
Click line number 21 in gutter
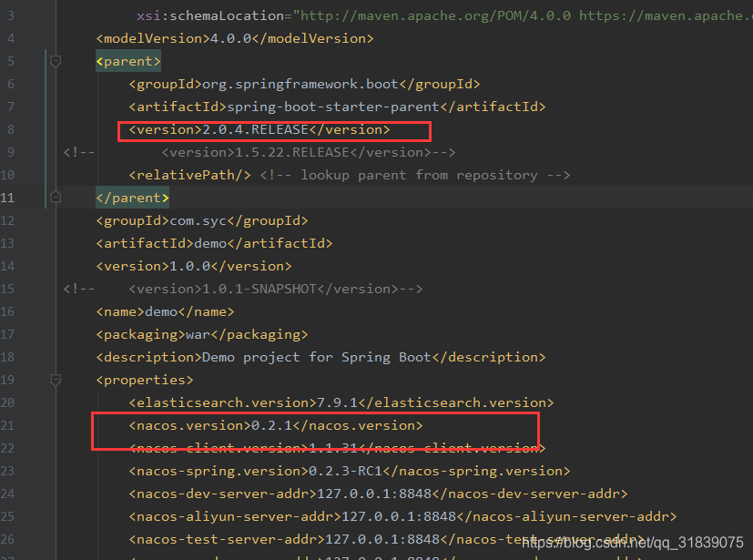pos(7,425)
